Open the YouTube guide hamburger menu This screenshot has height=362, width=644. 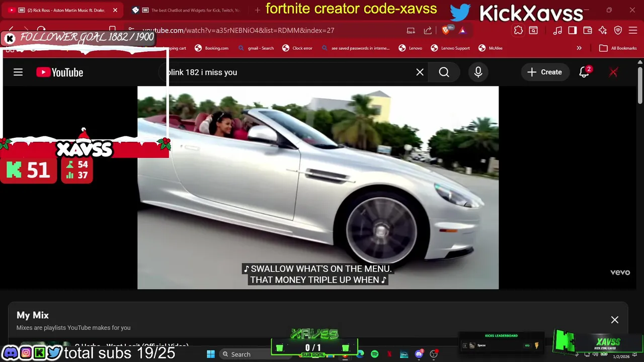point(18,72)
